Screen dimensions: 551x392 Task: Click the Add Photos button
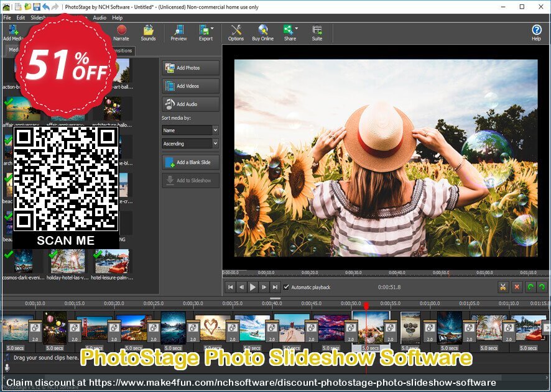191,68
